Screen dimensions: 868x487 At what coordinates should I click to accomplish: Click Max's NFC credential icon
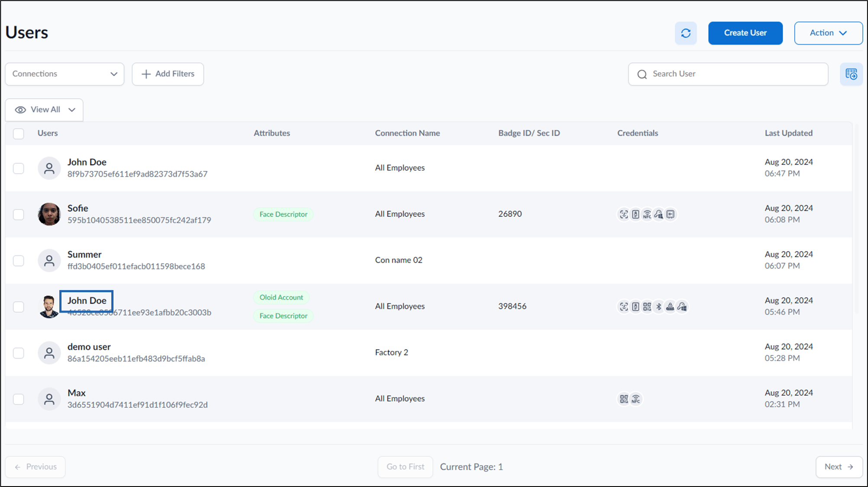tap(635, 399)
